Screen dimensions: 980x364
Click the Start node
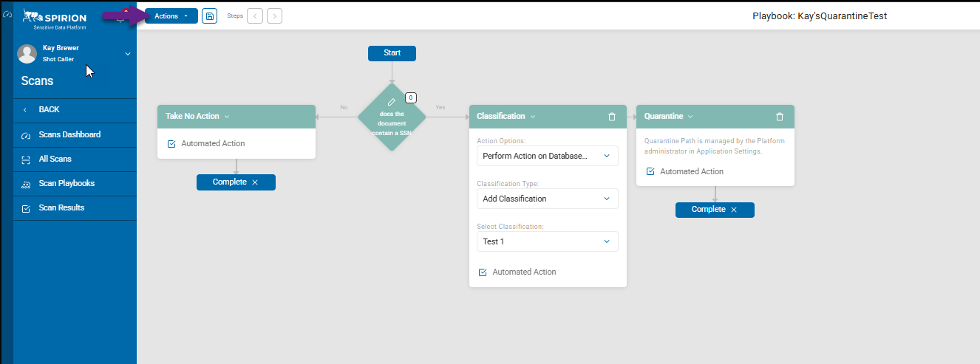point(392,53)
